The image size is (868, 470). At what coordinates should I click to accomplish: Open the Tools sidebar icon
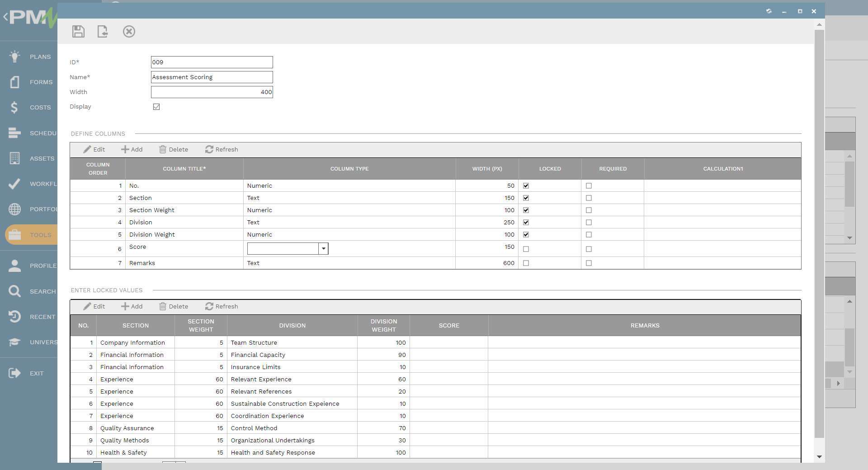(14, 234)
